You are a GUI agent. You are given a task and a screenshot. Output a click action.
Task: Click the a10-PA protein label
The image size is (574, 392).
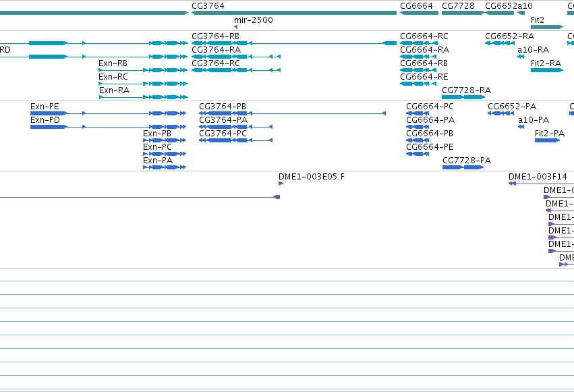pos(534,120)
